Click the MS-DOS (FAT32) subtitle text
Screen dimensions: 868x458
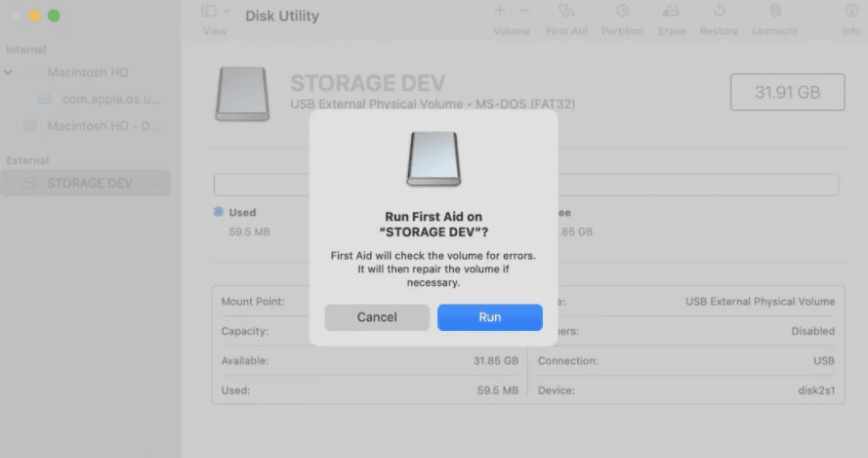pos(525,104)
